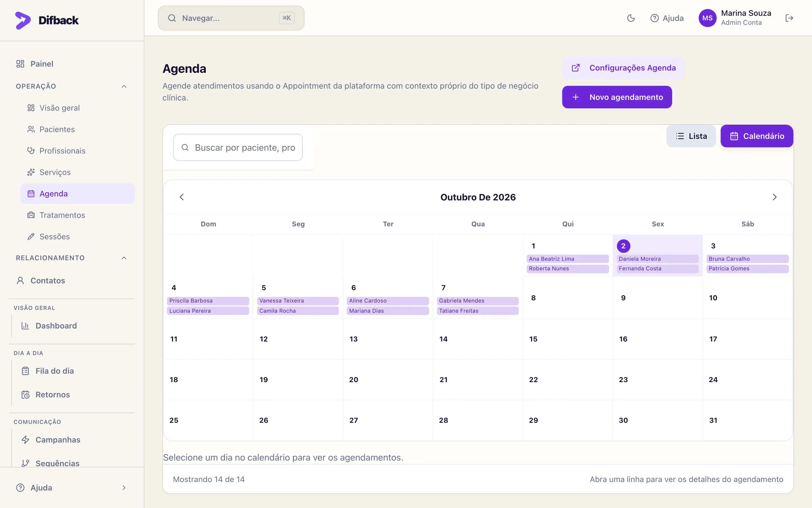The width and height of the screenshot is (812, 508).
Task: Click the Fila do dia clipboard icon
Action: click(x=25, y=371)
